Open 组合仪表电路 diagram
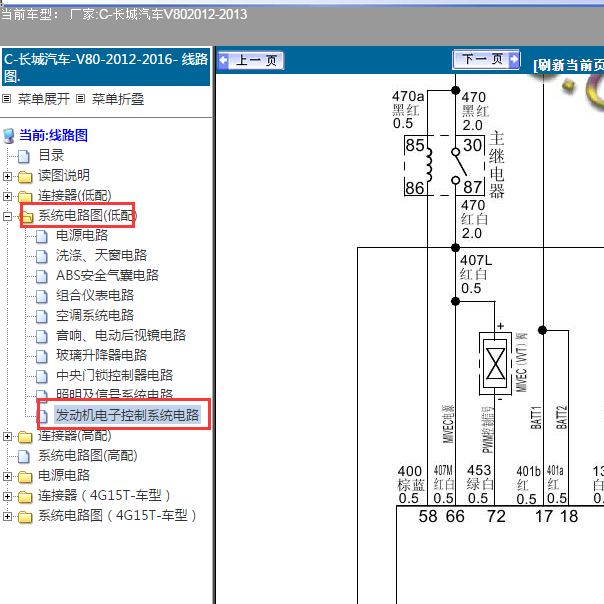This screenshot has width=604, height=604. pos(95,295)
